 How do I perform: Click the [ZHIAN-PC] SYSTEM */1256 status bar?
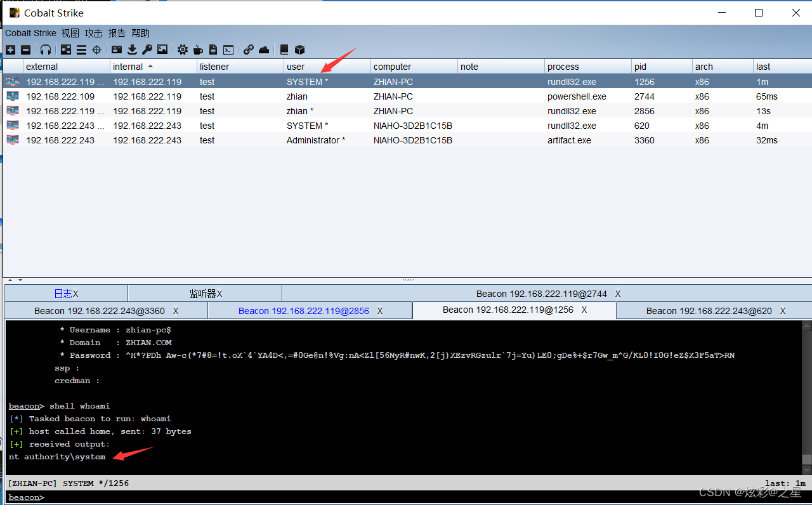click(x=407, y=483)
